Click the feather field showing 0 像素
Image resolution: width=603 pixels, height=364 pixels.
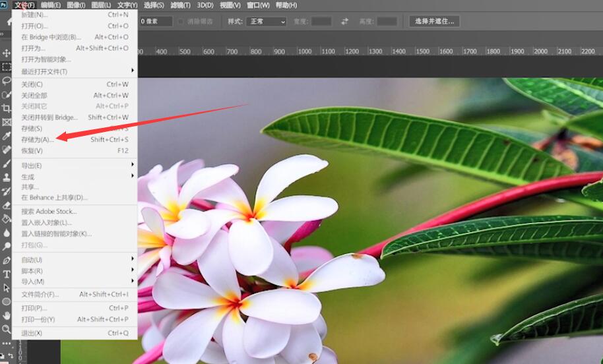[x=156, y=22]
